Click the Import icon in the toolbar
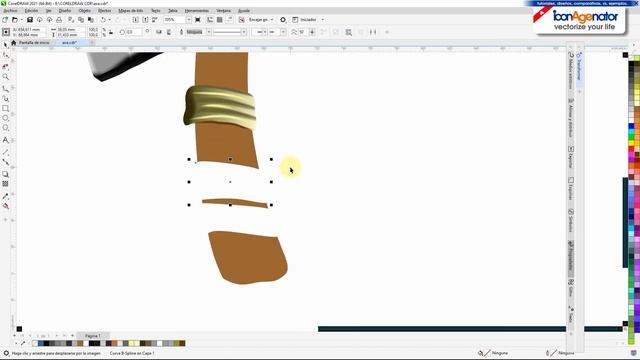 136,20
